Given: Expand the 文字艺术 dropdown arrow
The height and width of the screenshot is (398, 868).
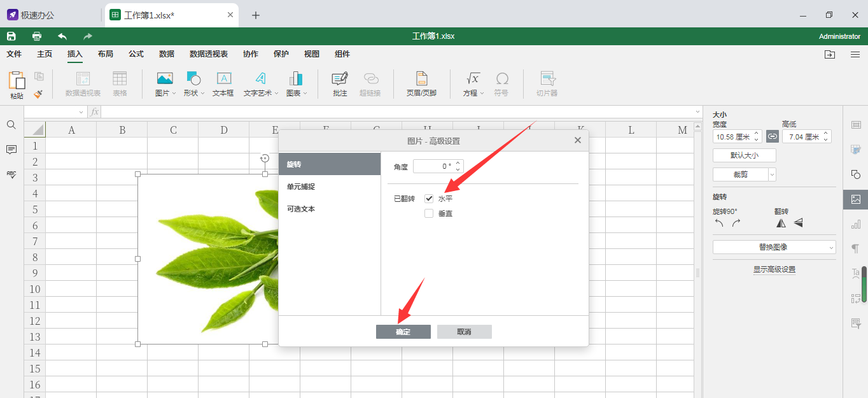Looking at the screenshot, I should (x=276, y=93).
